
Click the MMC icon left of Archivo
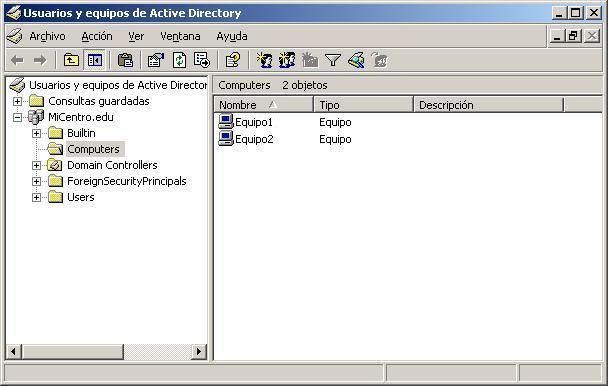point(15,36)
